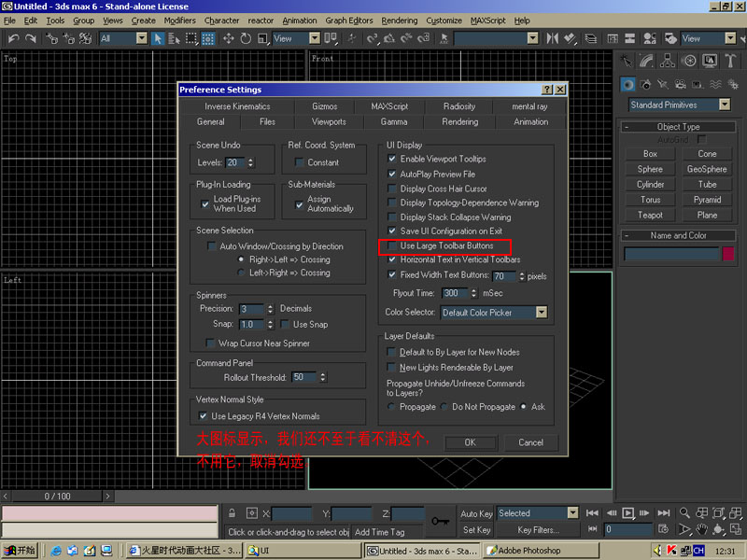Choose the Rectangular Selection Region tool
747x560 pixels.
[191, 38]
